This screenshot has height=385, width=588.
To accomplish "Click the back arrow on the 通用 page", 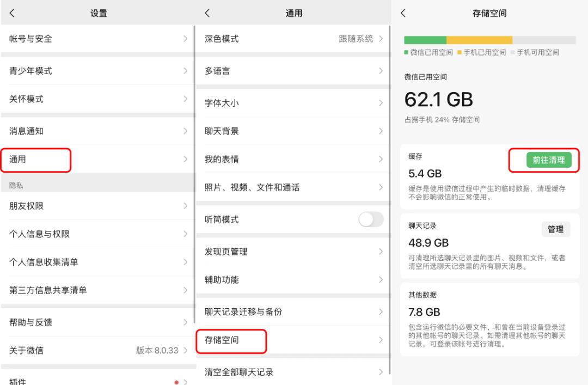I will tap(209, 12).
